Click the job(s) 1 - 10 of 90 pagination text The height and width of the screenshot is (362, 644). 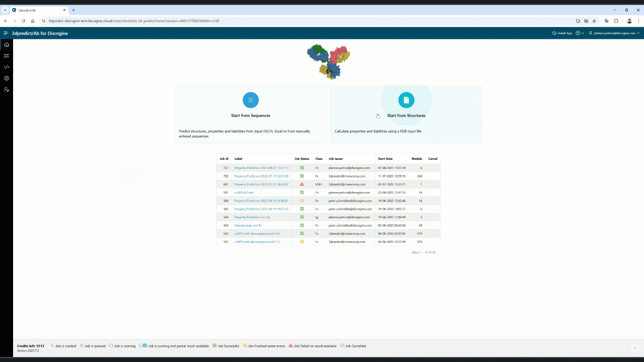tap(424, 252)
